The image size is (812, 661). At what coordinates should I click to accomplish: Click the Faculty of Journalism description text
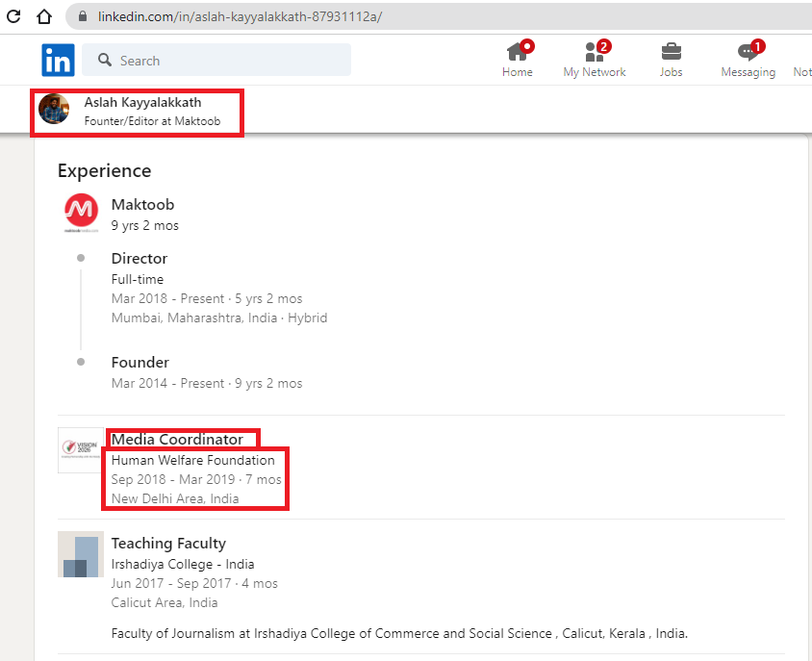[399, 633]
